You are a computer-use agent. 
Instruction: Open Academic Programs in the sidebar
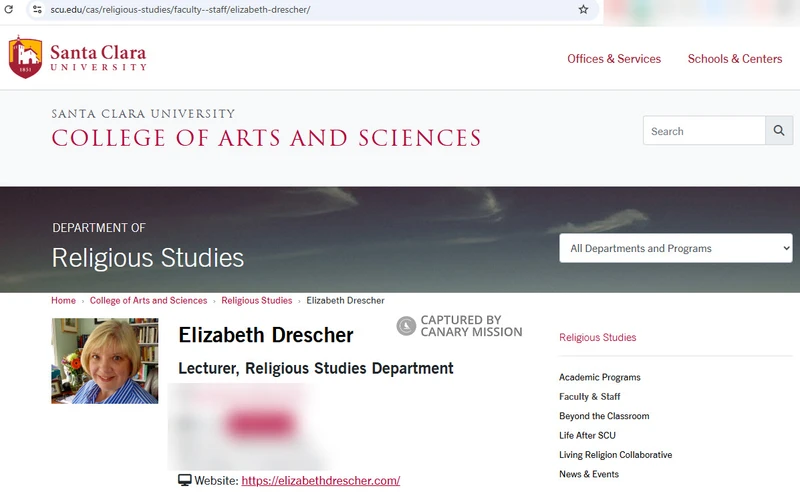pyautogui.click(x=599, y=377)
